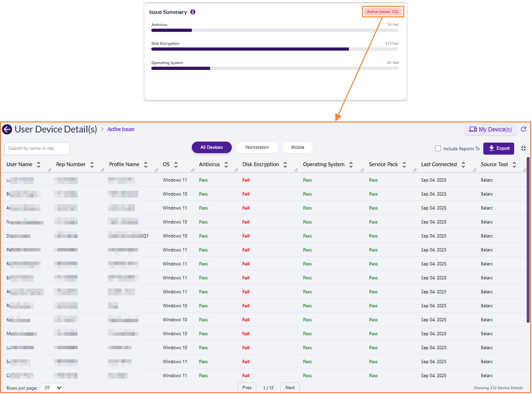Sort the Source Tool column
Screen dimensions: 532x394
point(514,164)
